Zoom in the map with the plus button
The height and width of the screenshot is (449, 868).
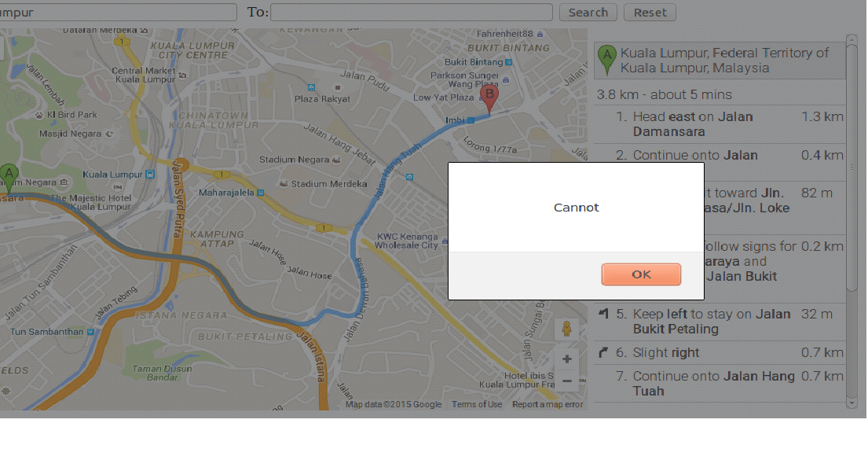tap(566, 359)
